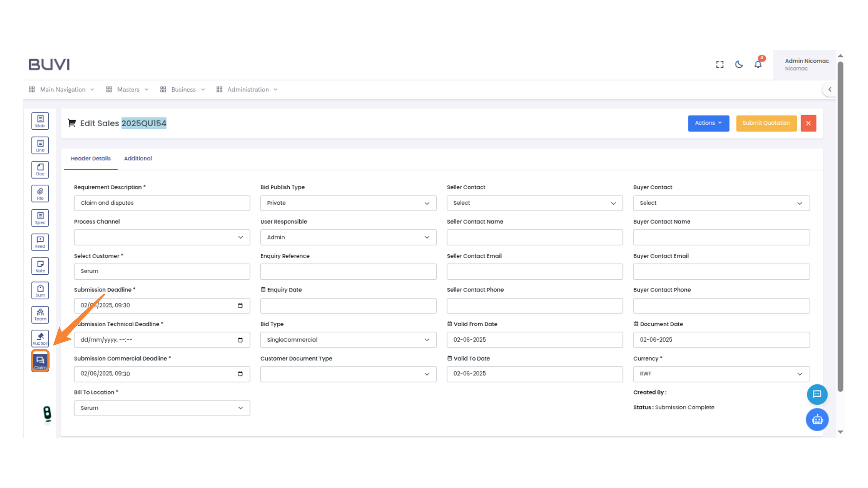The height and width of the screenshot is (488, 868).
Task: Open the Bid Publish Type dropdown
Action: tap(348, 203)
